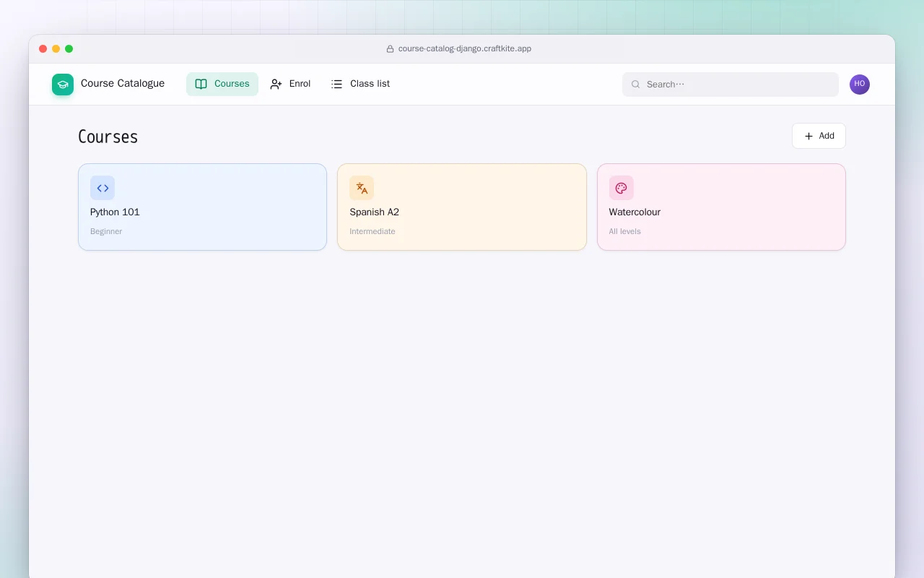Click the Python 101 code brackets icon
924x578 pixels.
point(103,188)
